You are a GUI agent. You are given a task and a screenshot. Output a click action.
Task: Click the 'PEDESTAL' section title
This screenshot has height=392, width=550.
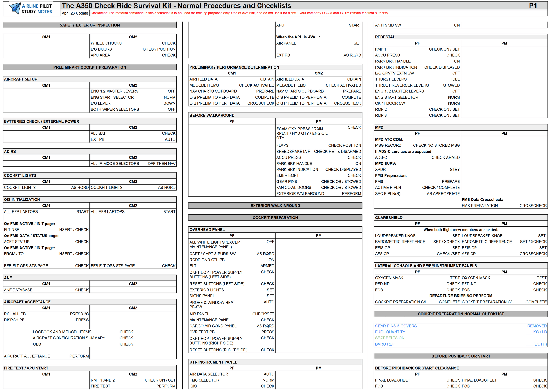[x=385, y=37]
